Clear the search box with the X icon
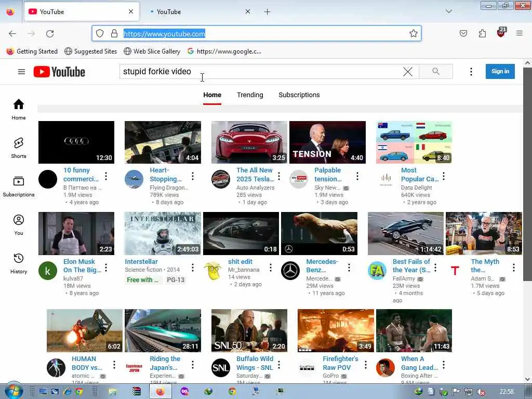This screenshot has height=399, width=532. pyautogui.click(x=408, y=72)
